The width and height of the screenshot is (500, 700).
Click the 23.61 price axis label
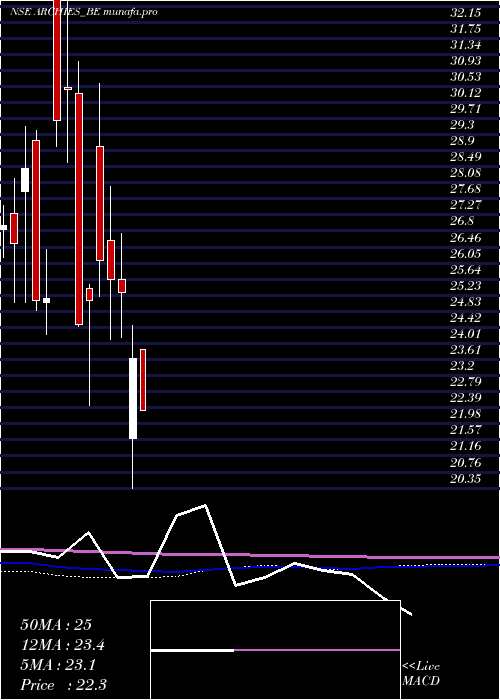[x=465, y=350]
